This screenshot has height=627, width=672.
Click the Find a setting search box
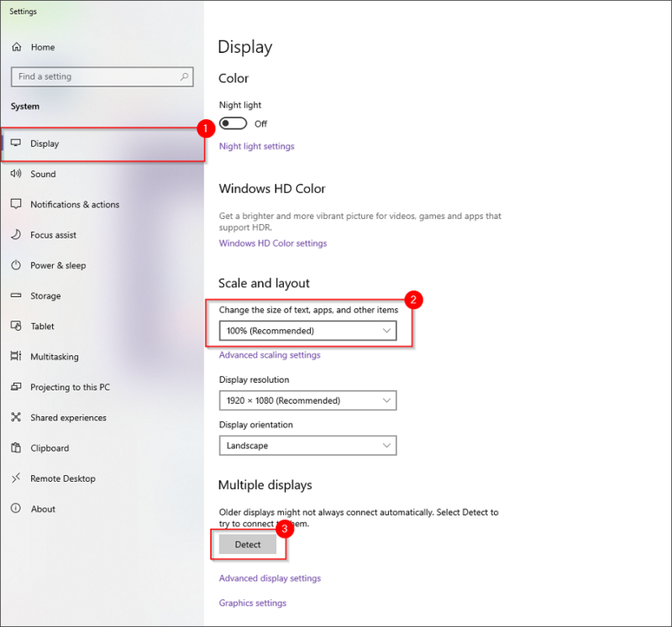pyautogui.click(x=102, y=76)
